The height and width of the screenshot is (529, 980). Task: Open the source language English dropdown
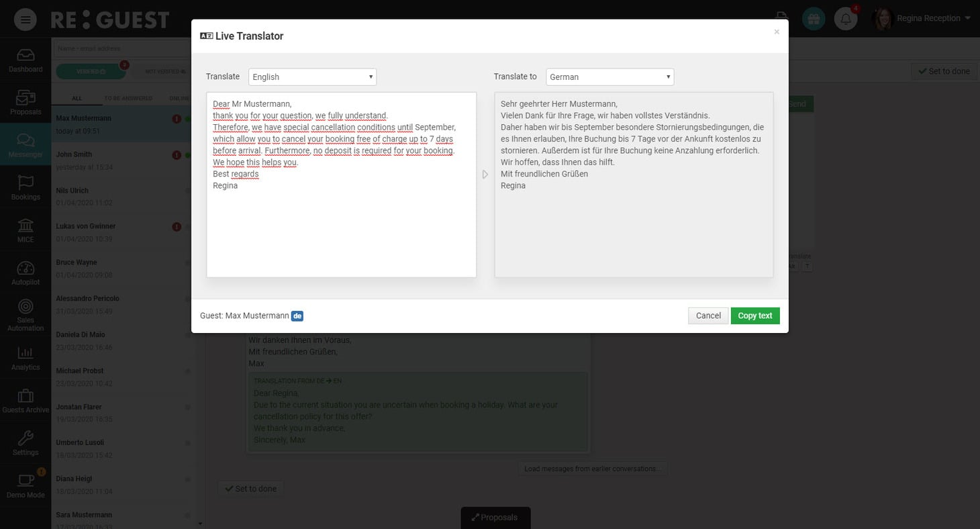(313, 77)
